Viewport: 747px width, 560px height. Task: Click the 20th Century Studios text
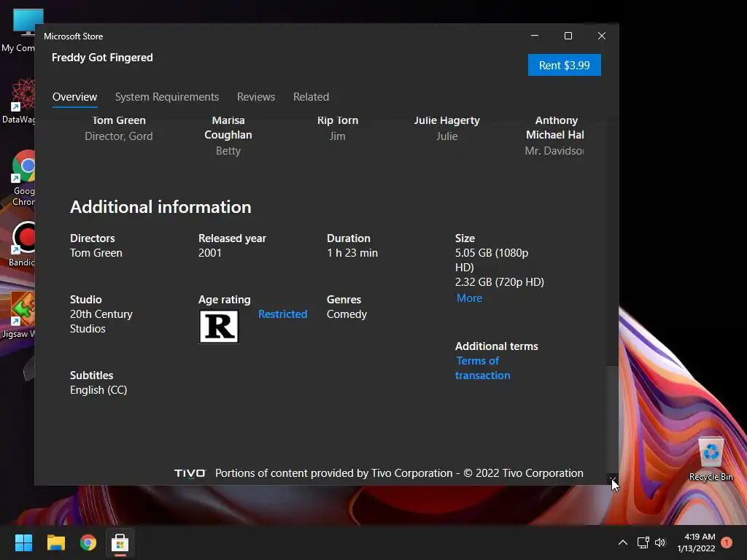101,322
